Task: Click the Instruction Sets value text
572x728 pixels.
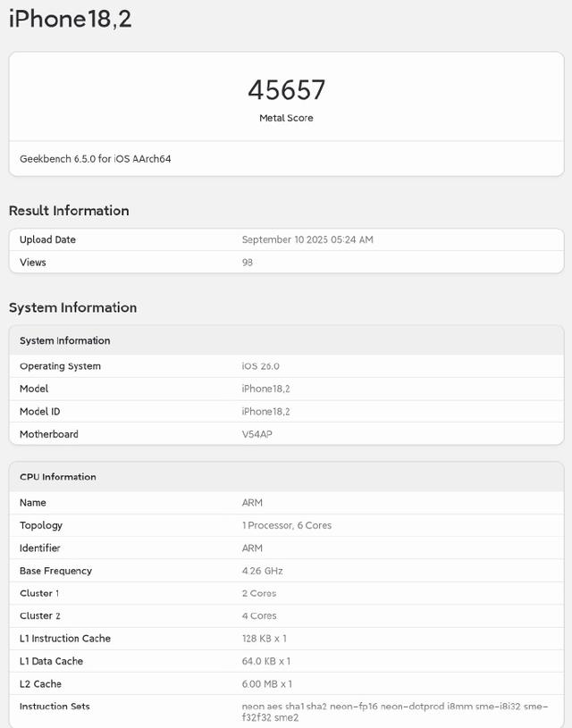Action: [x=395, y=712]
